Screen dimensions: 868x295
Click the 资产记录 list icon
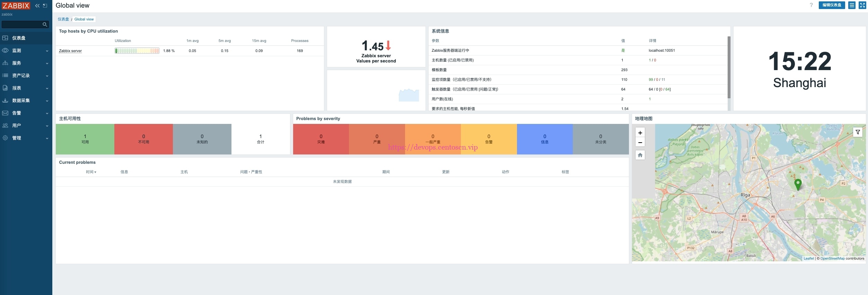coord(5,75)
